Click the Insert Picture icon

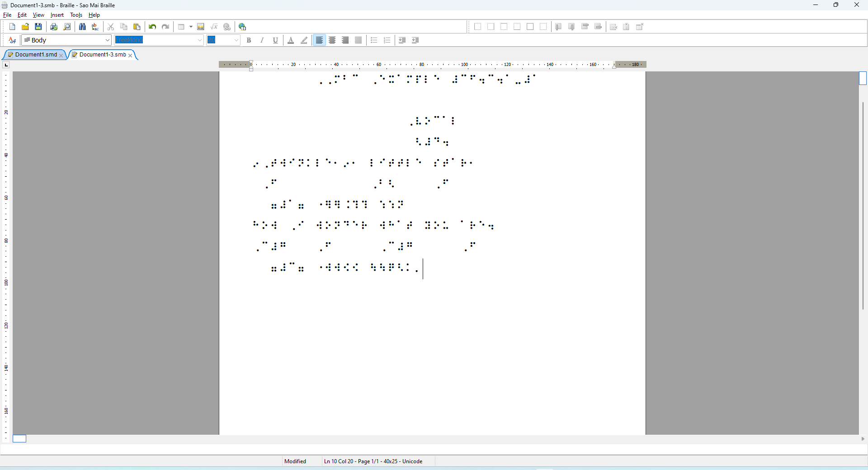click(201, 27)
